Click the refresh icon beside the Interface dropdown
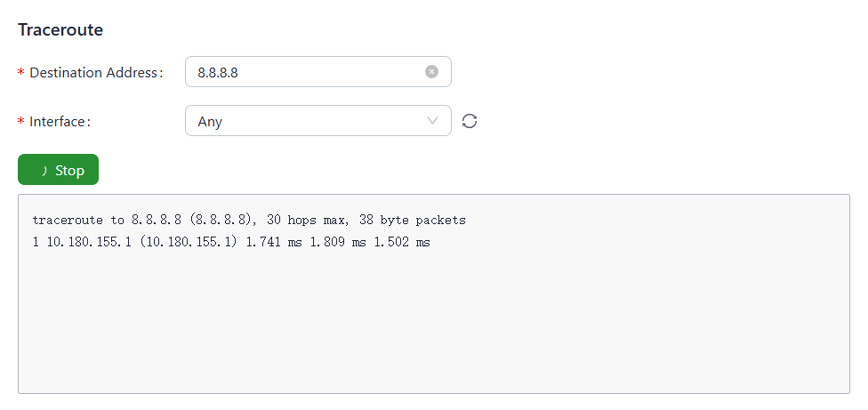Screen dimensions: 868x410 470,121
